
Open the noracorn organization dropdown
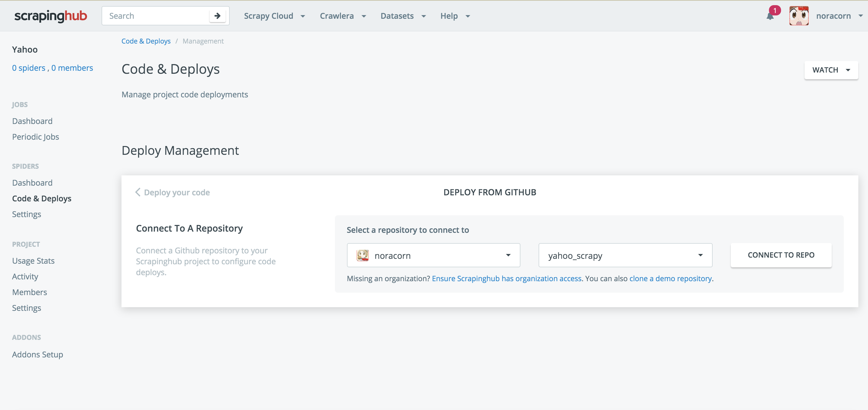coord(433,255)
